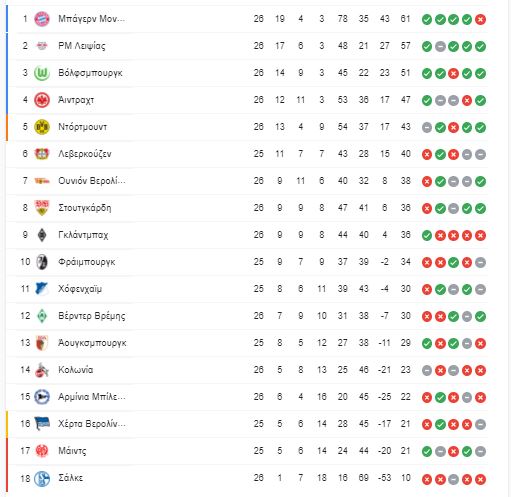
Task: Click Leipzig's grey draw form indicator
Action: (440, 46)
